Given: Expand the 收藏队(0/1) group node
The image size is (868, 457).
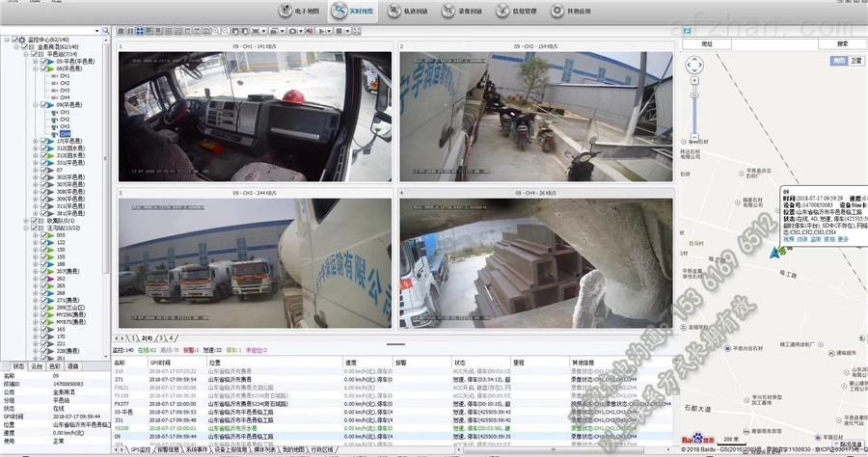Looking at the screenshot, I should [25, 220].
